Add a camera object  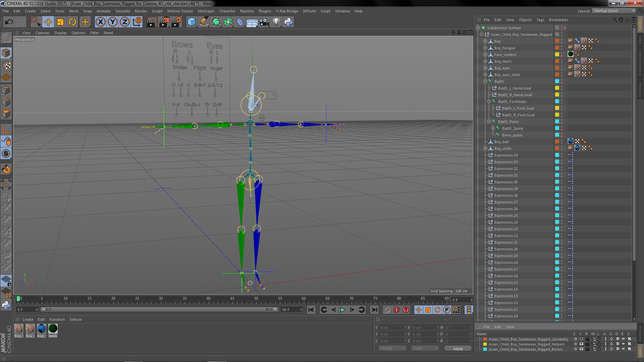[x=264, y=22]
